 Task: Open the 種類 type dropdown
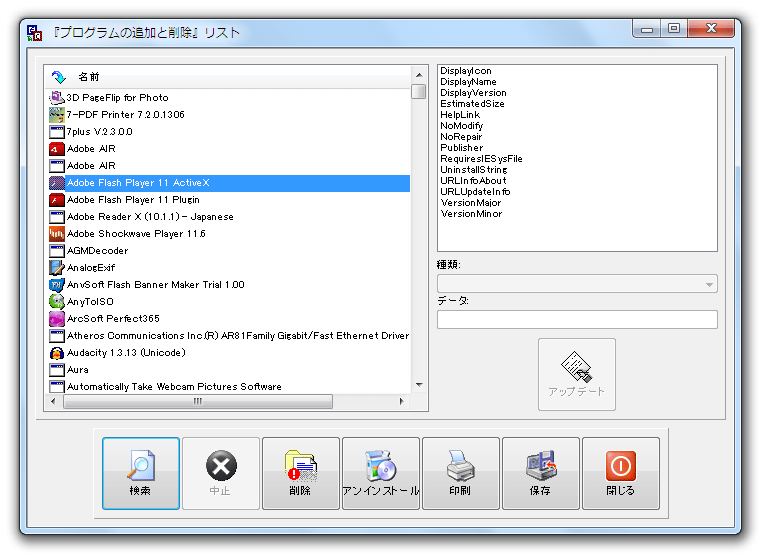pos(577,283)
